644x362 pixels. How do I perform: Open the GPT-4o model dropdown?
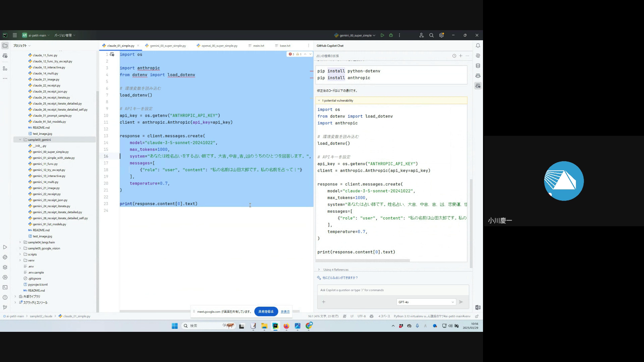point(426,302)
